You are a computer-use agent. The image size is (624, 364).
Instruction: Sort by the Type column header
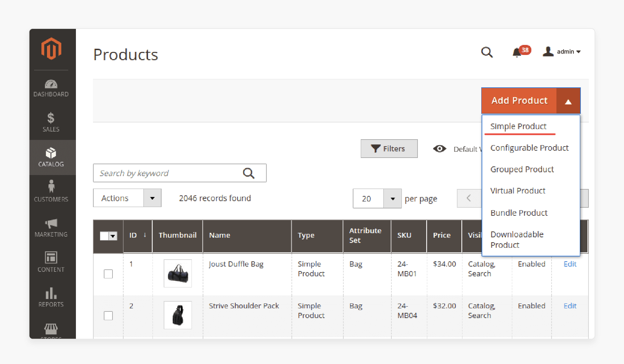[317, 236]
